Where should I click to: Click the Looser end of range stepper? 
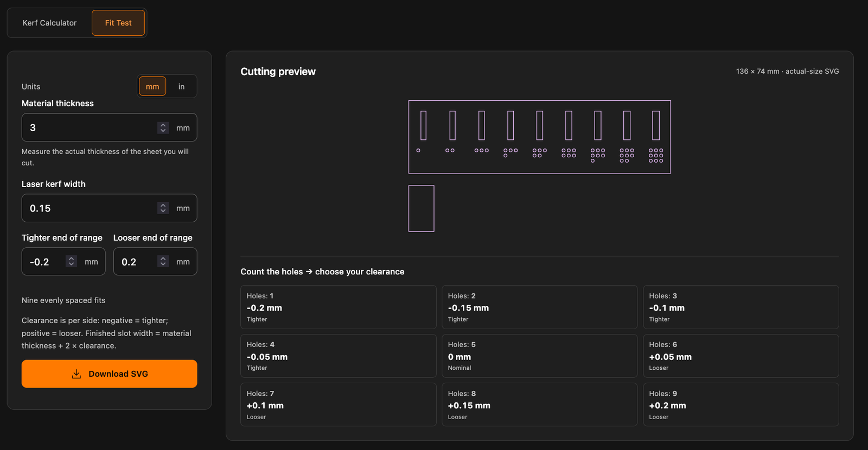tap(163, 261)
